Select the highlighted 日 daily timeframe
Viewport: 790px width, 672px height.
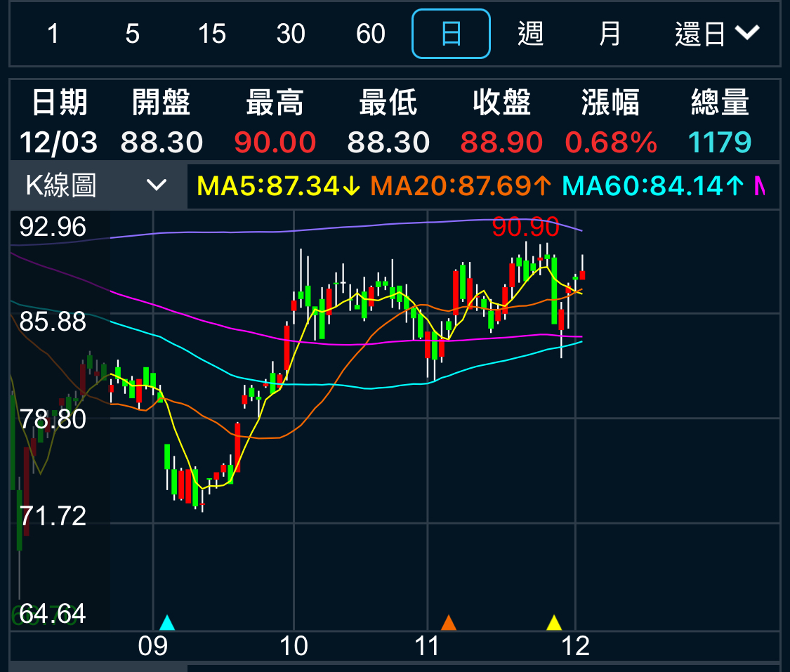[451, 34]
